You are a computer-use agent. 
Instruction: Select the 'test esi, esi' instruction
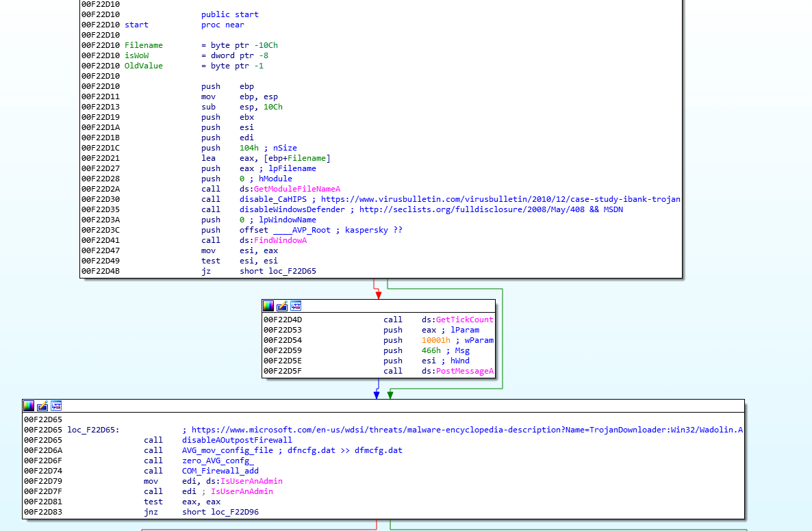click(x=239, y=261)
